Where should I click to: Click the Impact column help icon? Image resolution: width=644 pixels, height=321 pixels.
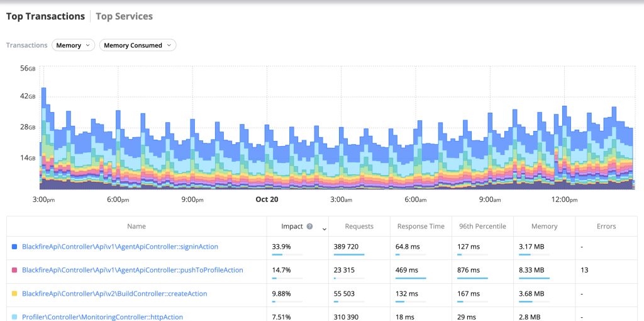(x=309, y=227)
